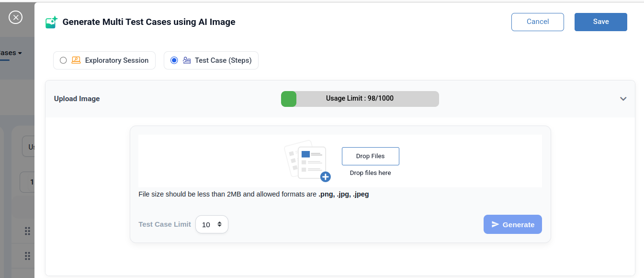Image resolution: width=644 pixels, height=278 pixels.
Task: Click the orange laptop icon beside Exploratory Session
Action: click(x=76, y=60)
